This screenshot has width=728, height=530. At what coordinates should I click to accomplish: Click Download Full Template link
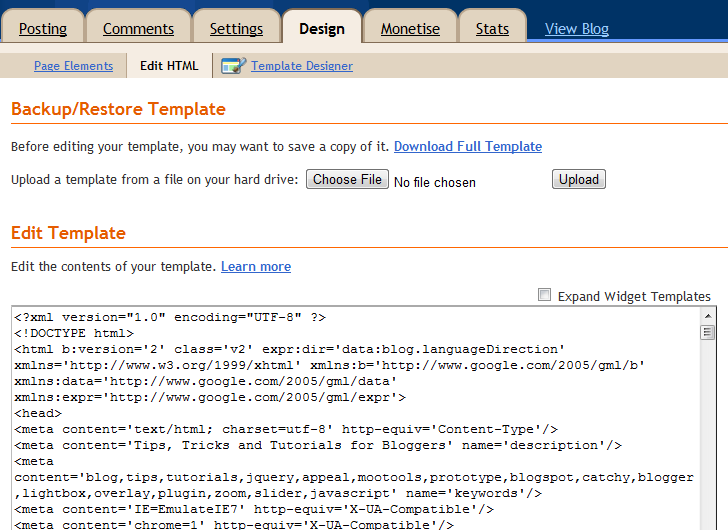point(468,146)
